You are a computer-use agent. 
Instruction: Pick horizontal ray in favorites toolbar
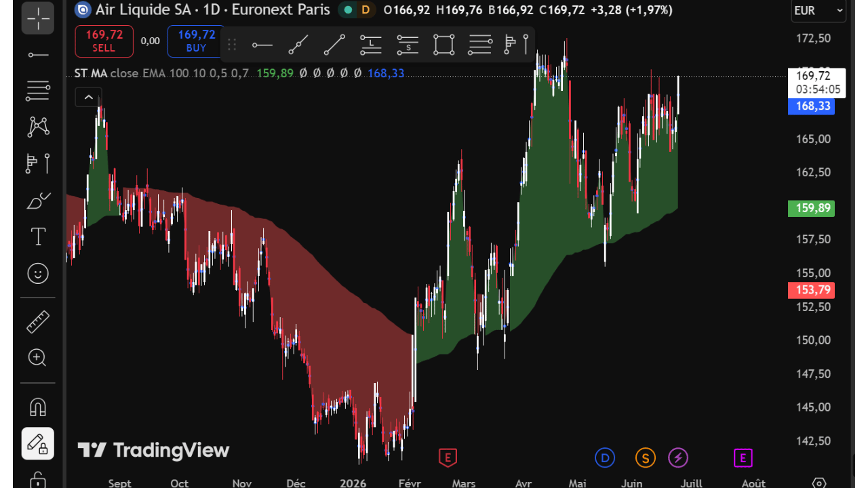tap(262, 45)
